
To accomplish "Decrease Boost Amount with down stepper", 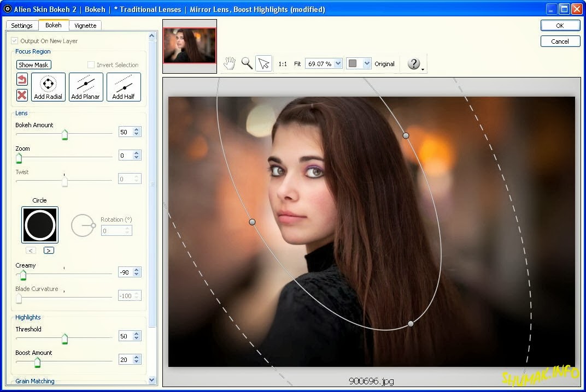I will pos(137,362).
